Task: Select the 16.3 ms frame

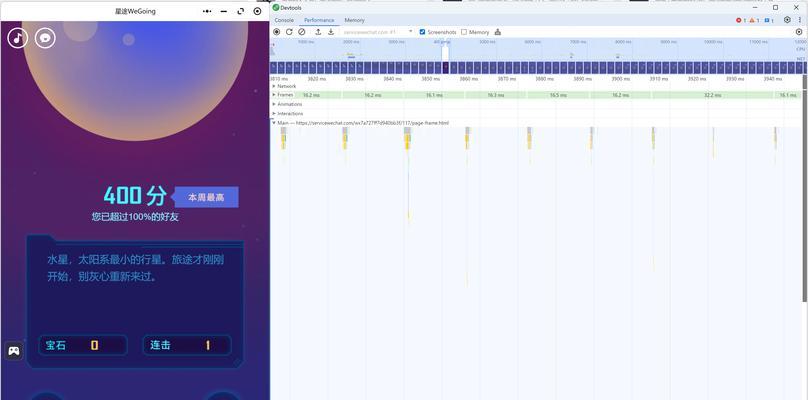Action: pyautogui.click(x=495, y=95)
